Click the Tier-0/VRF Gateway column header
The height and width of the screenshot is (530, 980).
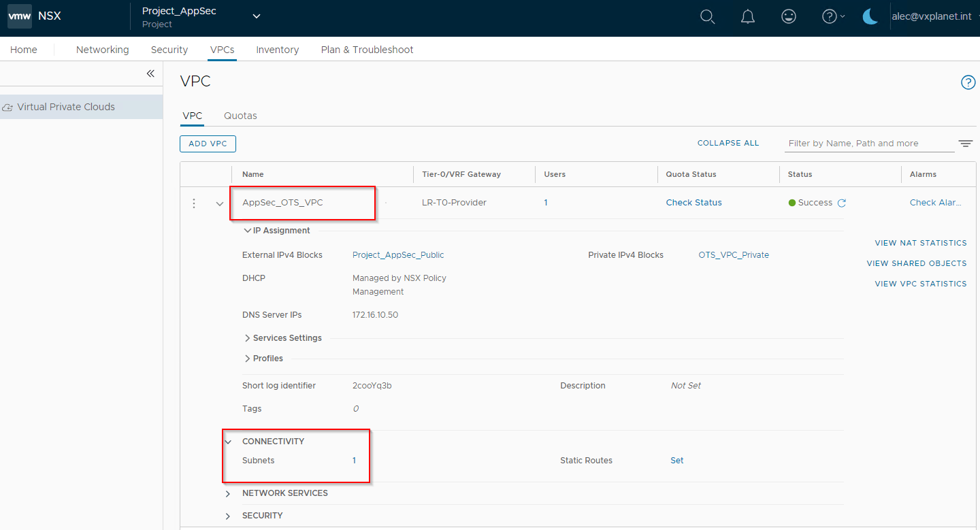461,174
